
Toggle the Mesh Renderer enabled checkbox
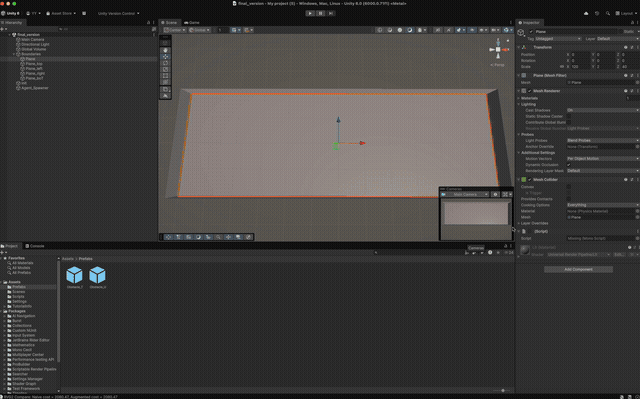click(x=530, y=91)
